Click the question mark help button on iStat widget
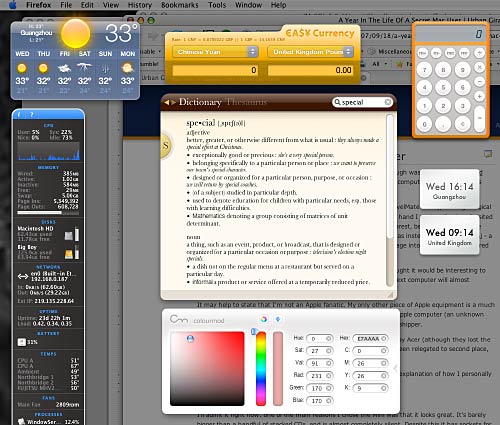Image resolution: width=500 pixels, height=425 pixels. coord(32,114)
